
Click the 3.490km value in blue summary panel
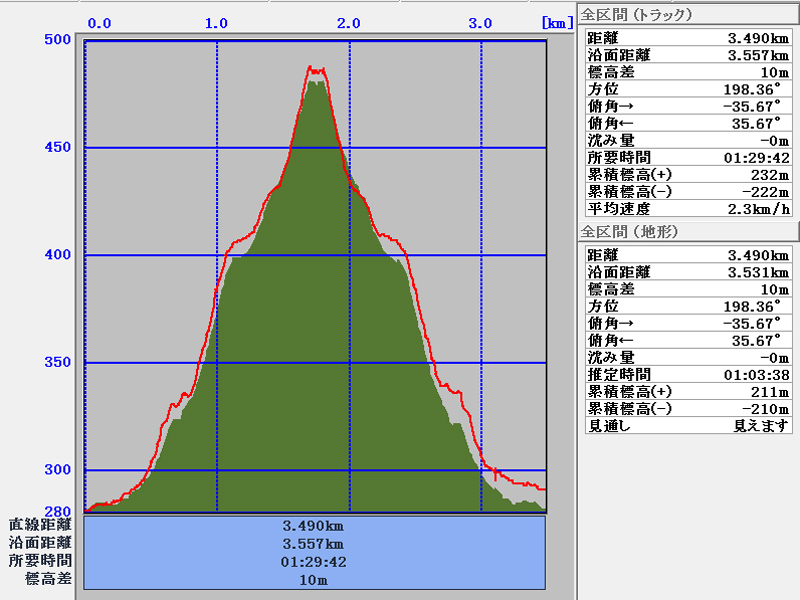[314, 526]
